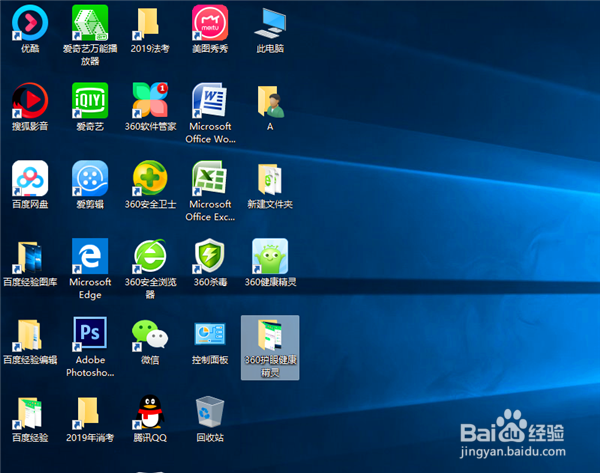Select the highlighted 360护眼健康精灵 folder
Screen dimensions: 600x473
(x=270, y=347)
